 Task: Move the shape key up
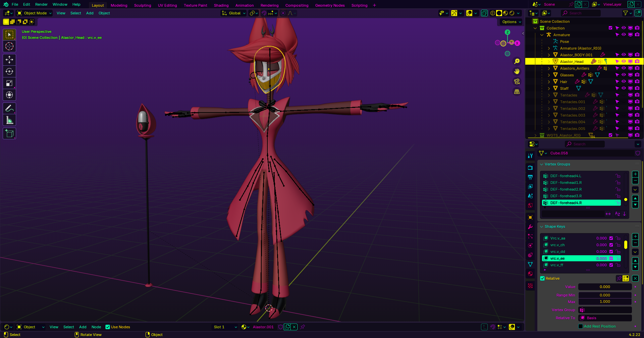(x=635, y=261)
